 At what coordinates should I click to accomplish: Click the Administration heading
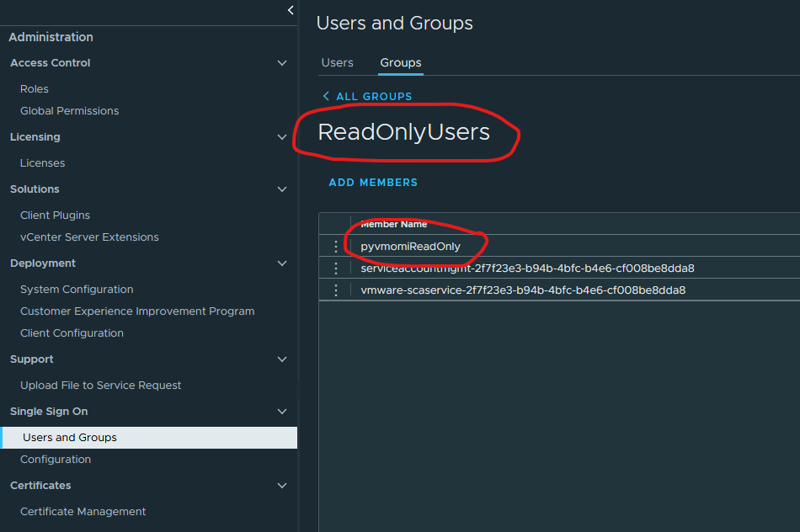coord(51,37)
